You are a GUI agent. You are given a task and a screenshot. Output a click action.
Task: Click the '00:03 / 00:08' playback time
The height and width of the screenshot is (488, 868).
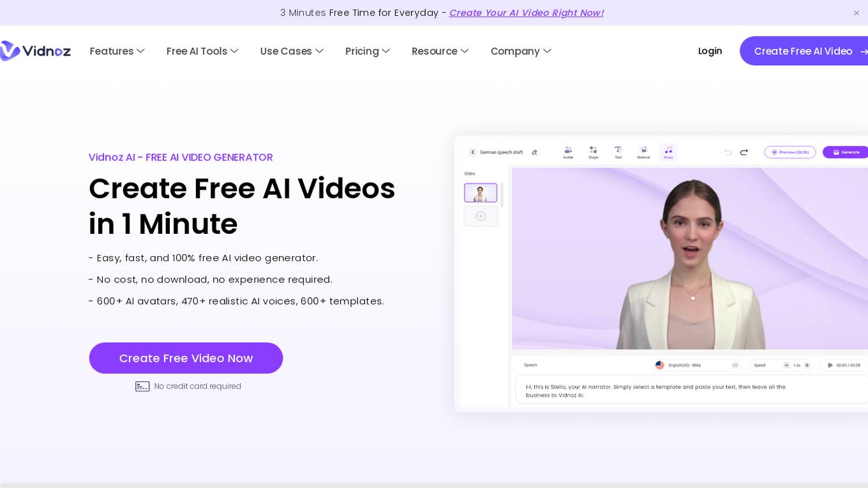[848, 365]
